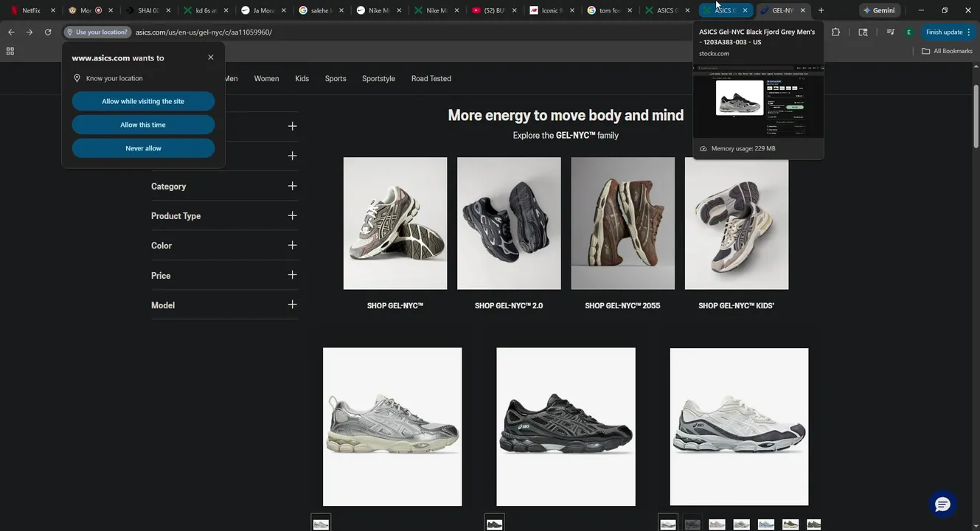Open the black GEL-NYC shoe product
This screenshot has height=531, width=980.
(566, 427)
